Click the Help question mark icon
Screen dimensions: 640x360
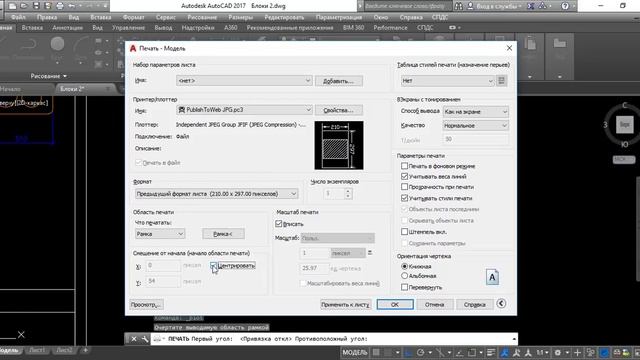(565, 6)
